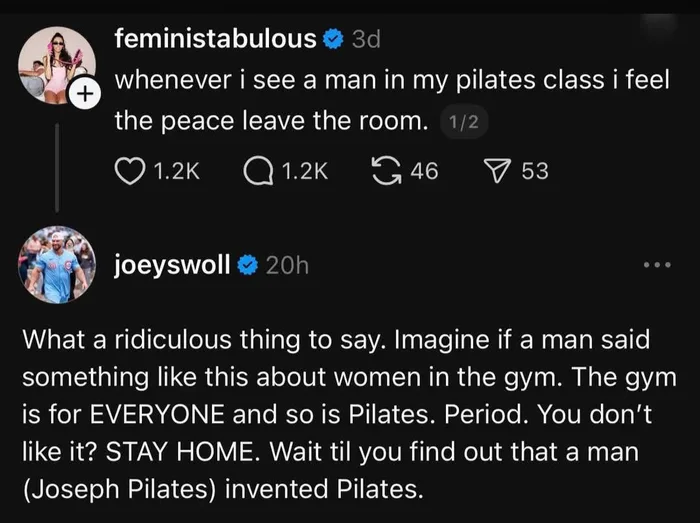Expand the 1/2 thread part indicator
The height and width of the screenshot is (523, 700).
tap(464, 122)
